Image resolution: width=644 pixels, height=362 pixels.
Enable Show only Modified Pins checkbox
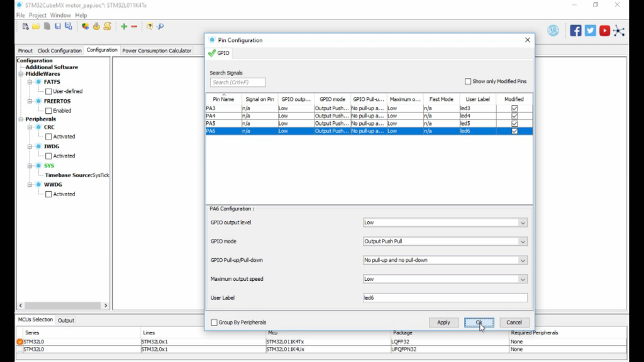[468, 82]
